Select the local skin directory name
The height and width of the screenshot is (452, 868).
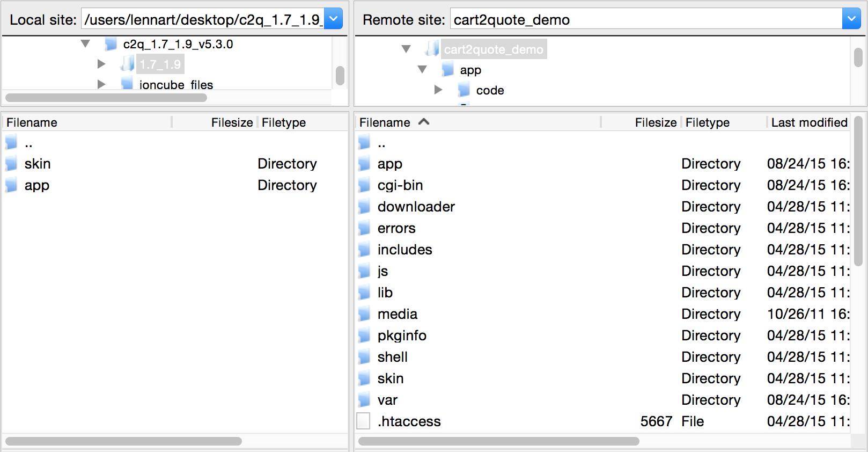[38, 164]
